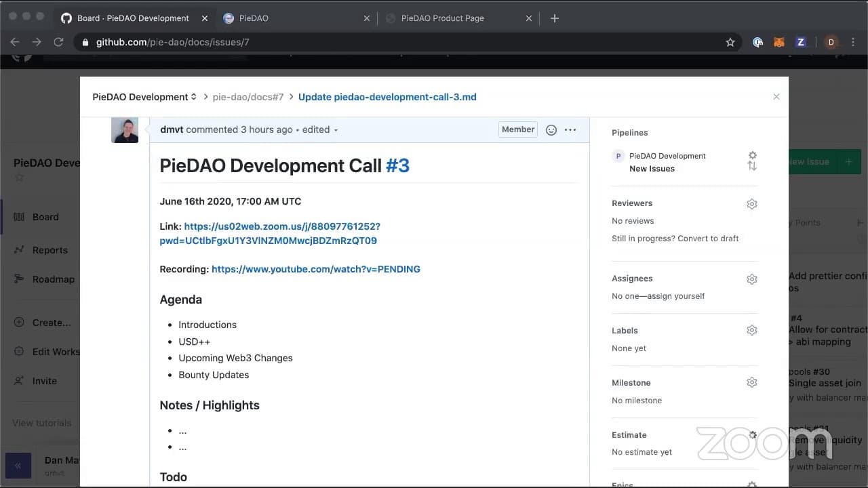868x488 pixels.
Task: Open the New Issue plus dropdown
Action: coord(848,162)
